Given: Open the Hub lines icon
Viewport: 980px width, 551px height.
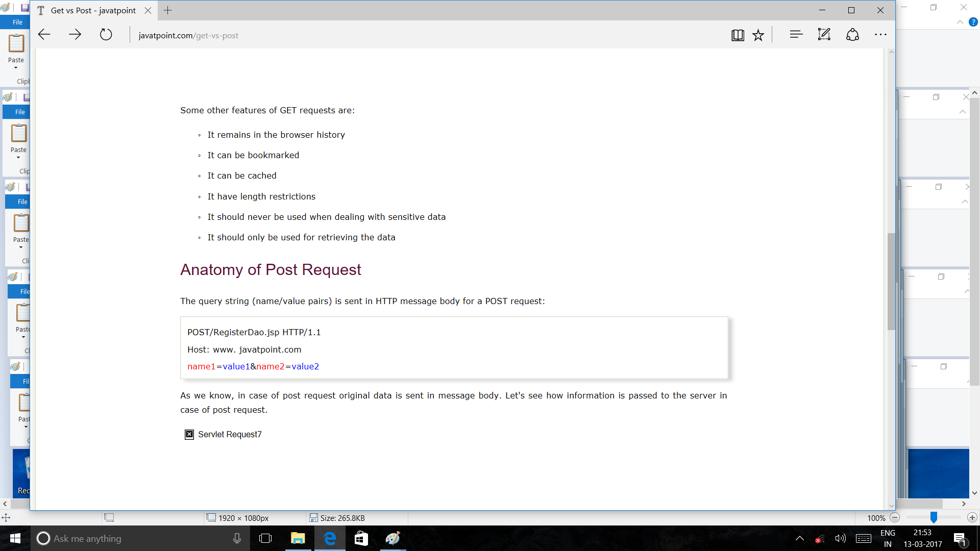Looking at the screenshot, I should (796, 35).
